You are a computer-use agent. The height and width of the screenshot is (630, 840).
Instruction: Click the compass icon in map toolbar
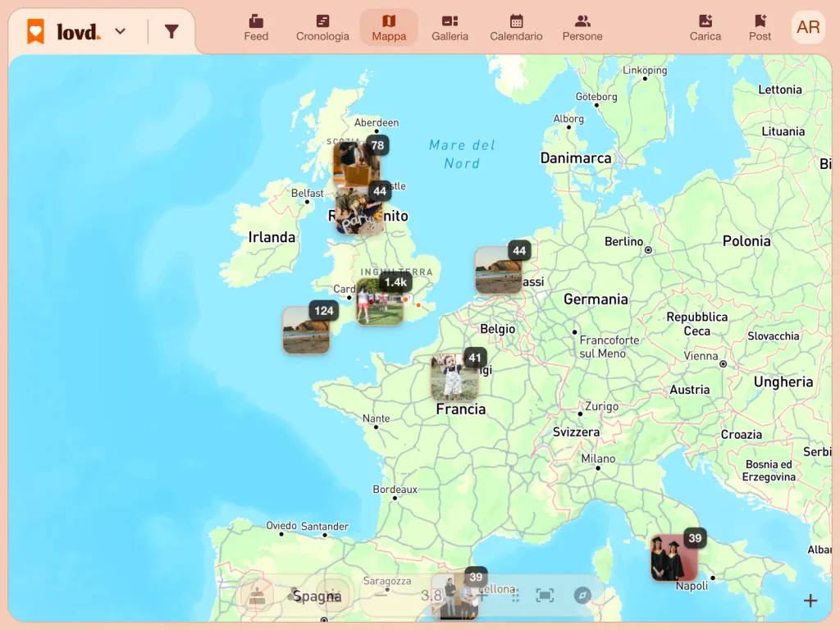[582, 596]
